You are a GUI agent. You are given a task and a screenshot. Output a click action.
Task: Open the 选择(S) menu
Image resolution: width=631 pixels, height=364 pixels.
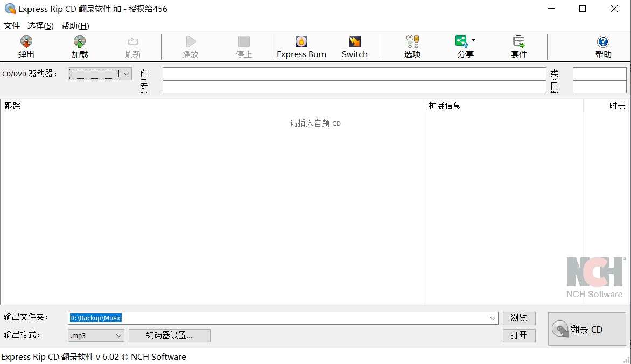click(40, 26)
